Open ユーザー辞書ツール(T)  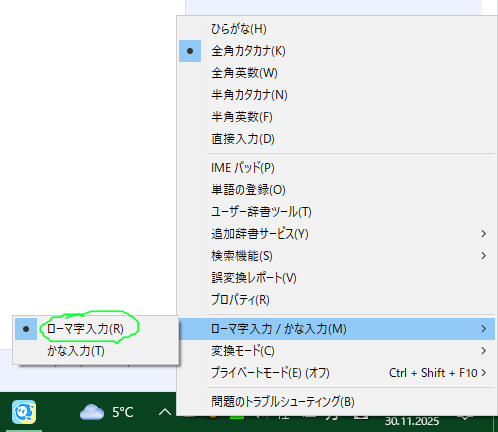(337, 212)
